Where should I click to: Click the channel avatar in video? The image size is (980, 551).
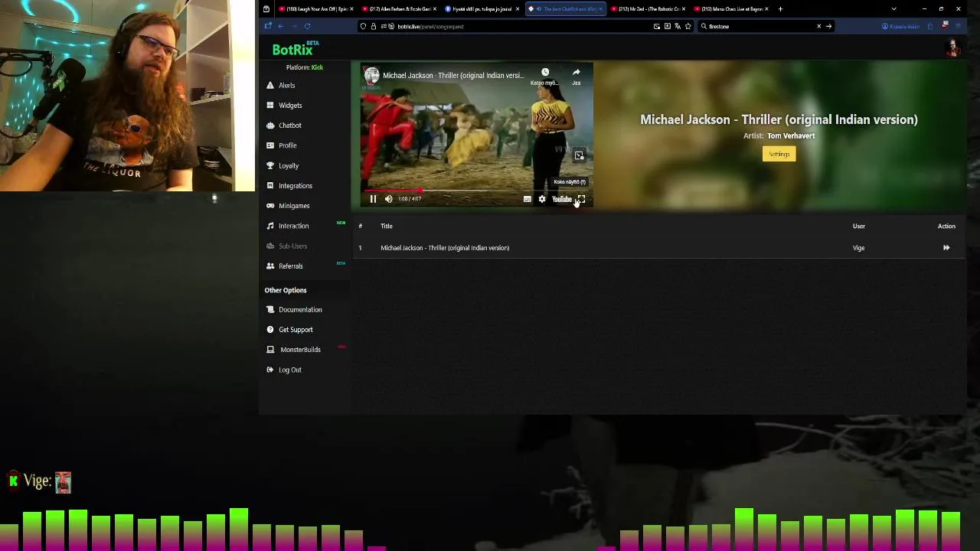coord(372,75)
